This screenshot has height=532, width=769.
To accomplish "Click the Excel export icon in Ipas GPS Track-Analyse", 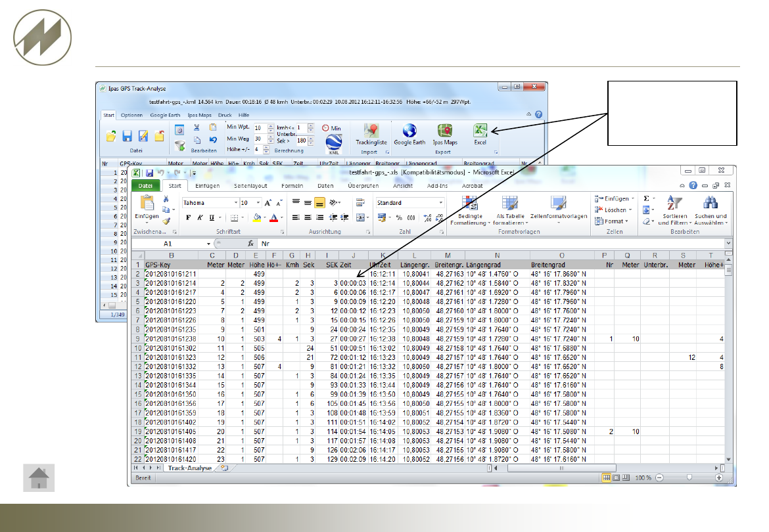I will click(480, 130).
